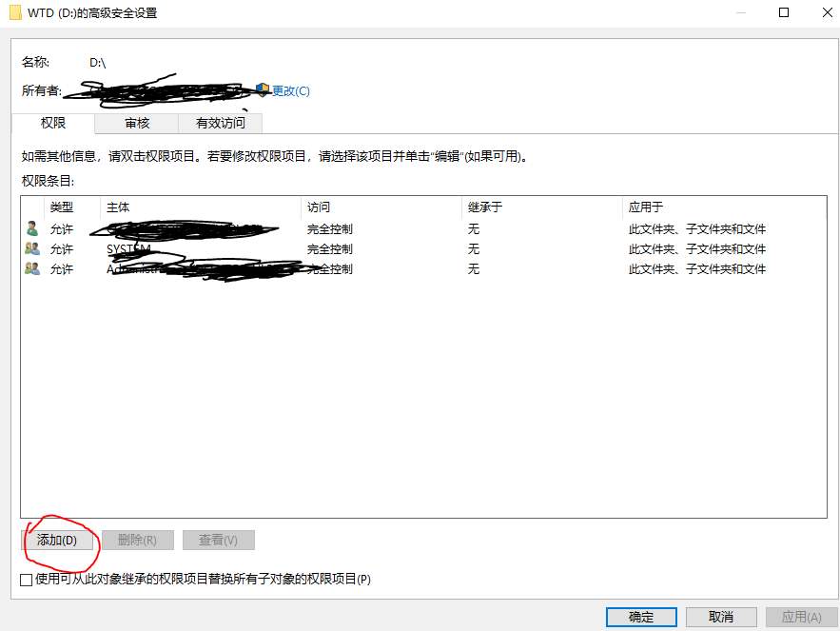Viewport: 840px width, 631px height.
Task: Click 允许 in the first permission row
Action: tap(62, 229)
